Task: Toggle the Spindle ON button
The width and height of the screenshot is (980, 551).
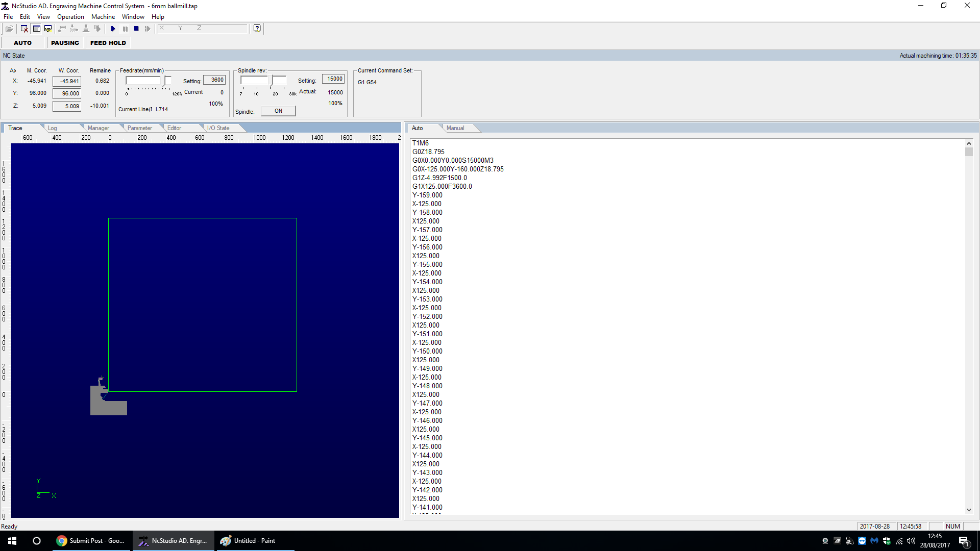Action: coord(278,111)
